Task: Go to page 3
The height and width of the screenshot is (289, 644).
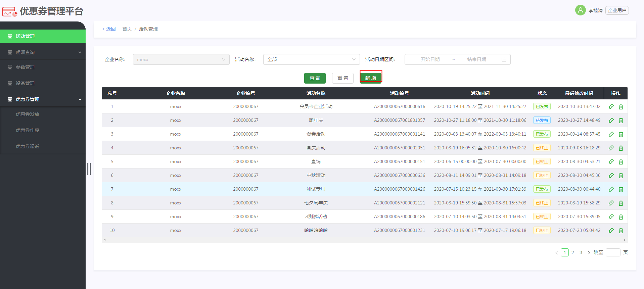Action: click(x=581, y=252)
